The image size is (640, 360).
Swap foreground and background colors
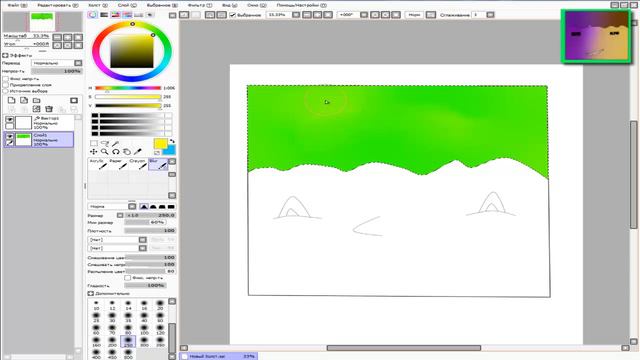(172, 141)
